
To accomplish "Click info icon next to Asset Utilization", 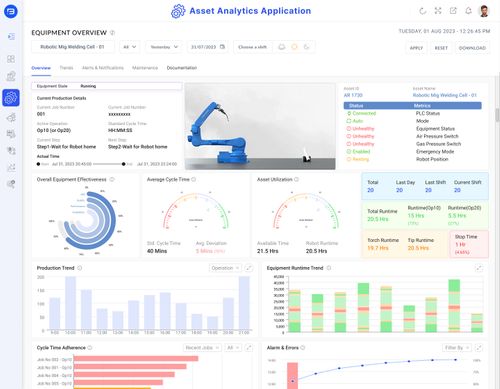I will click(x=296, y=179).
